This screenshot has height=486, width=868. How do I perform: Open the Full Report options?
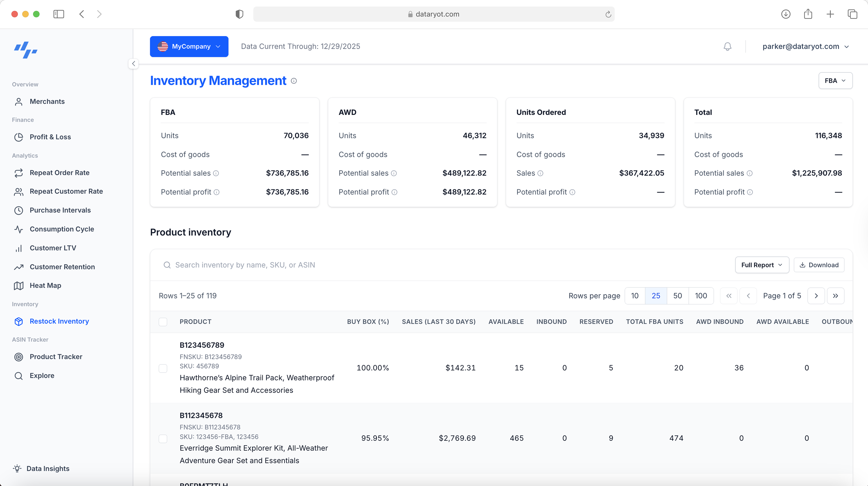pyautogui.click(x=762, y=265)
